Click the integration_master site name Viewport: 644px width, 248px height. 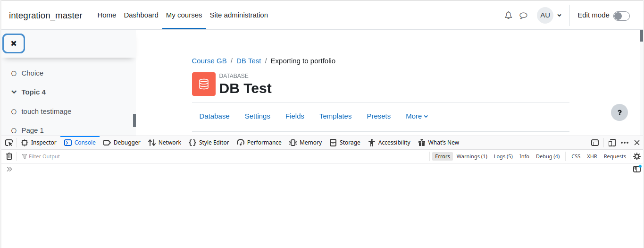[x=46, y=16]
